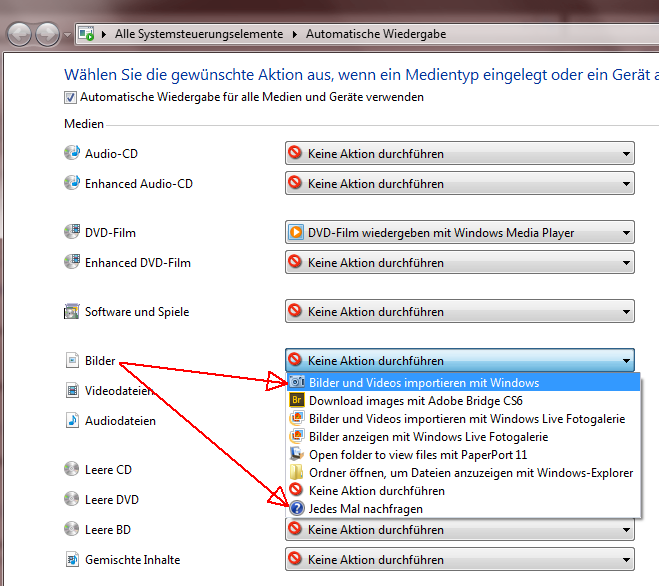Click the Audiodateien music note icon
The height and width of the screenshot is (586, 659).
click(72, 421)
